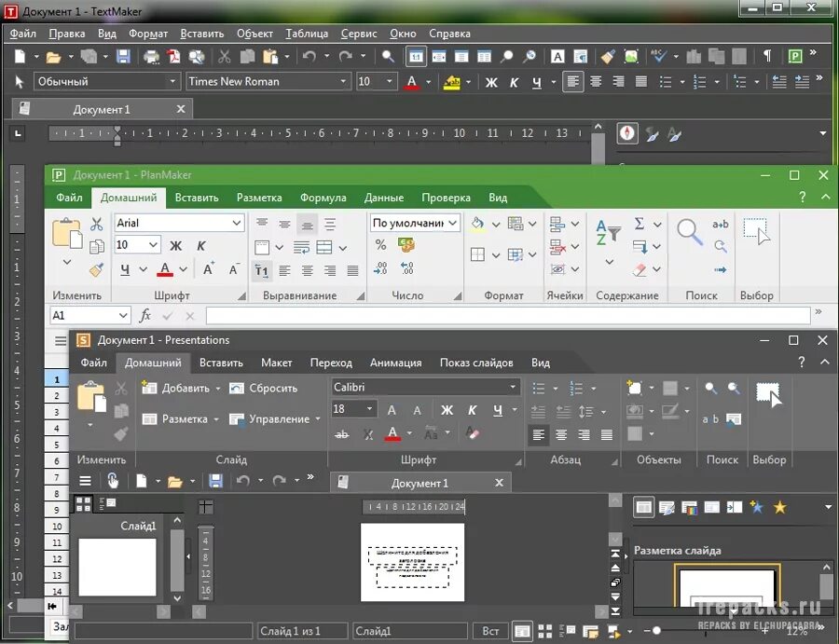Click the sort and filter A-Z icon in PlanMaker
The height and width of the screenshot is (644, 839).
(609, 232)
